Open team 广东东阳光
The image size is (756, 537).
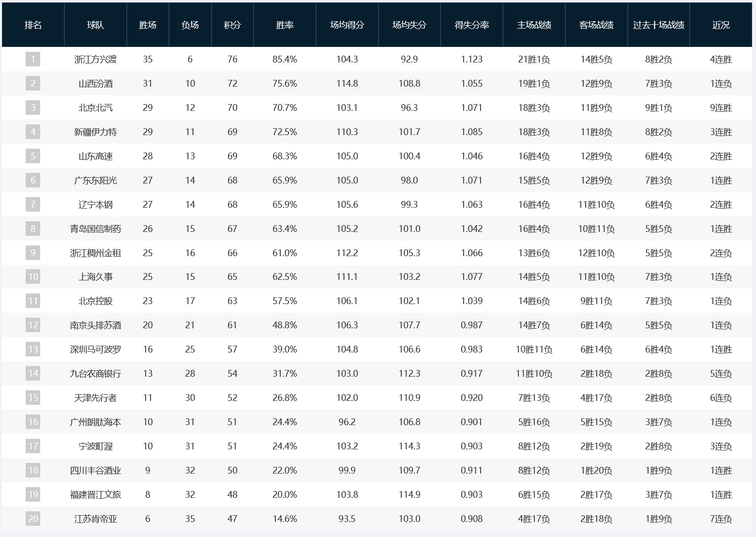click(x=95, y=180)
